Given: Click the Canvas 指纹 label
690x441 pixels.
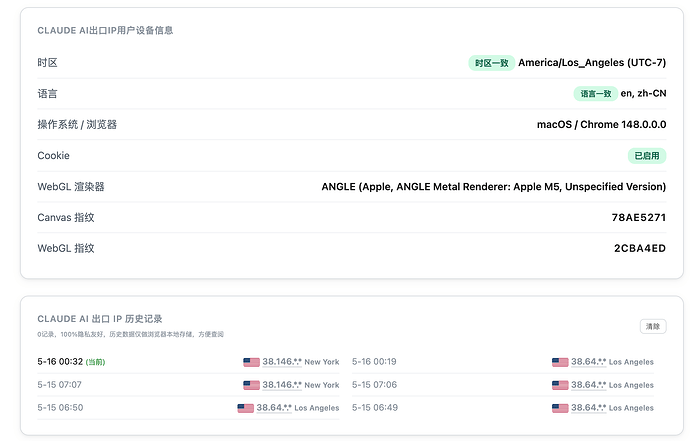Looking at the screenshot, I should tap(66, 217).
